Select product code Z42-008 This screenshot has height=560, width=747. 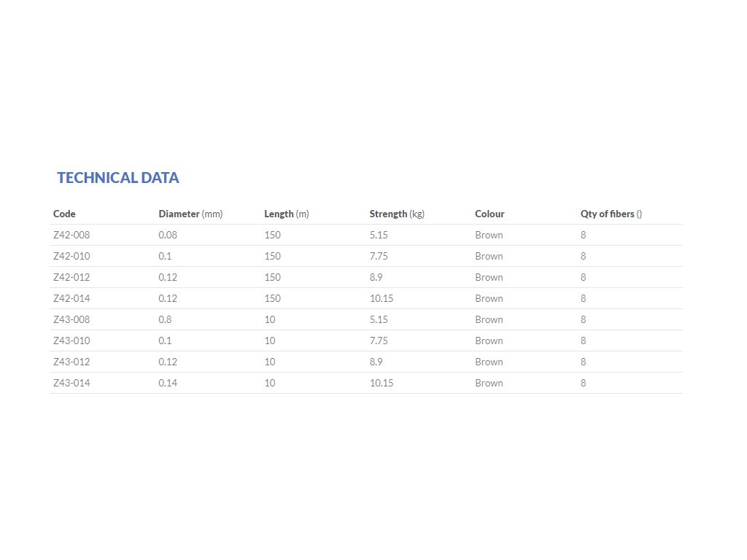click(71, 236)
